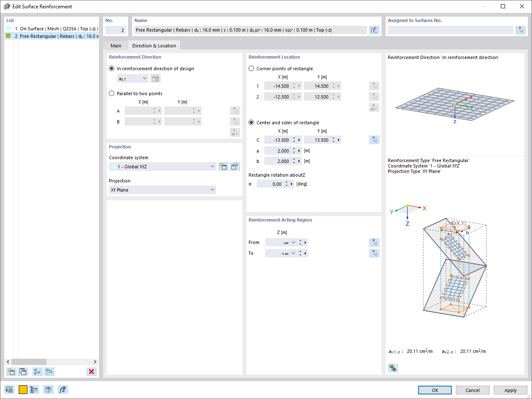Click the C Y value field 13.500

[x=317, y=140]
